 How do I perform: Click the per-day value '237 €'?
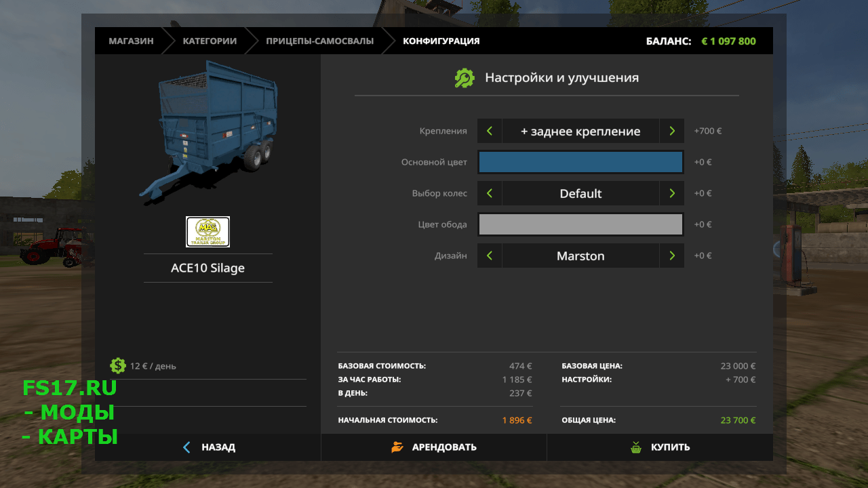click(521, 393)
